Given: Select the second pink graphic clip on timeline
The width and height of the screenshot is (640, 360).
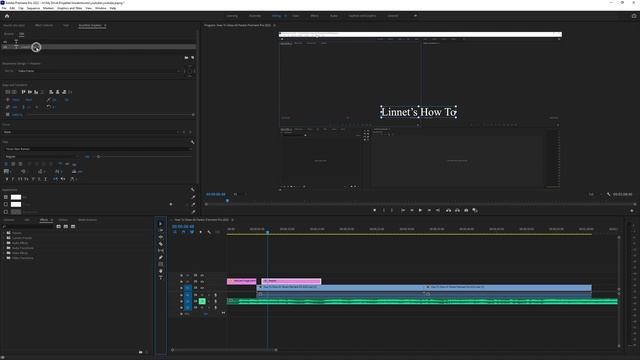Looking at the screenshot, I should click(291, 281).
